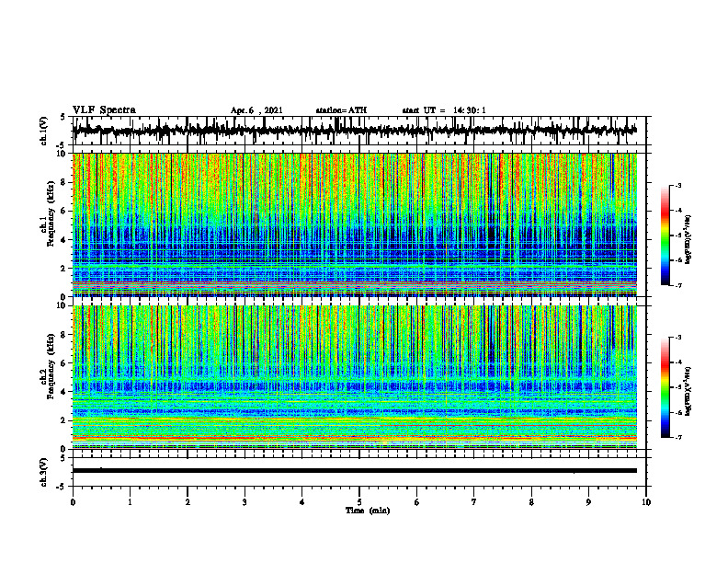Click the ch.2 spectrogram color scale bar

point(665,387)
